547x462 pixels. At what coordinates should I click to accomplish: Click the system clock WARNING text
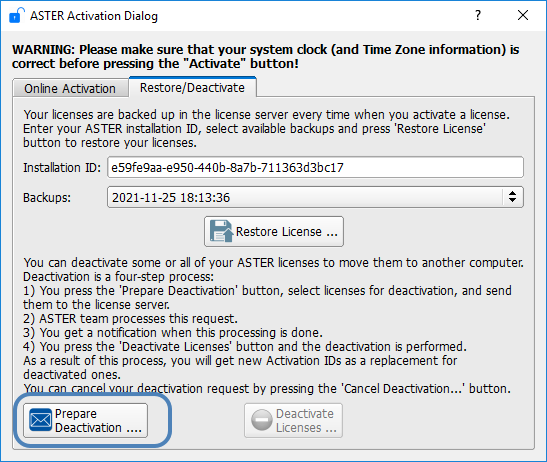pyautogui.click(x=265, y=57)
